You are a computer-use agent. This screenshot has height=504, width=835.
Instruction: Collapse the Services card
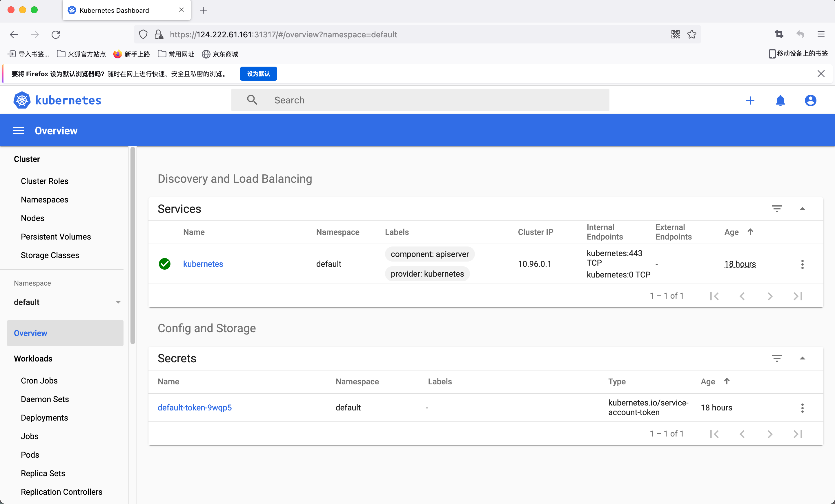click(x=802, y=209)
